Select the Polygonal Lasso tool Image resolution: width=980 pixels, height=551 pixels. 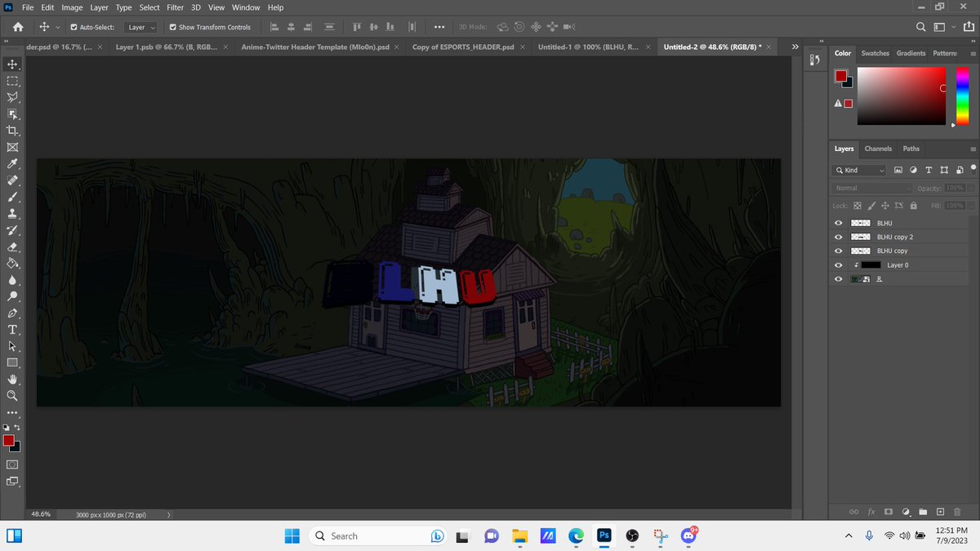click(x=13, y=97)
